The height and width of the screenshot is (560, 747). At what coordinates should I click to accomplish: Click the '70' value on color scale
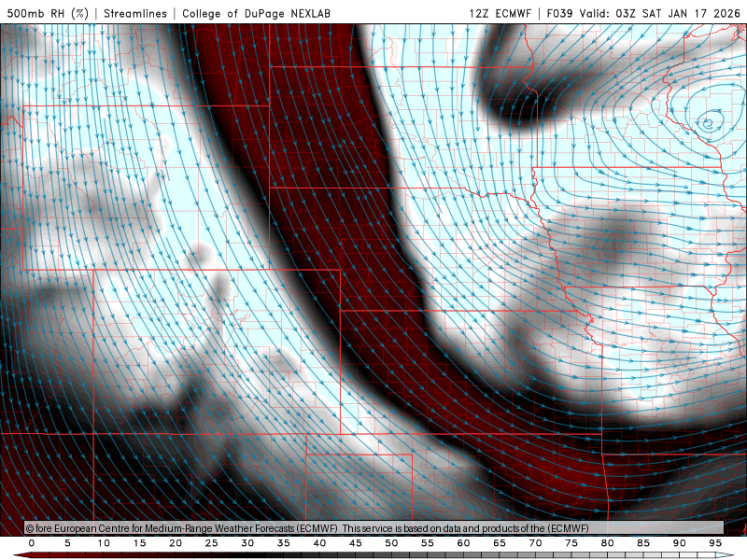[x=535, y=543]
